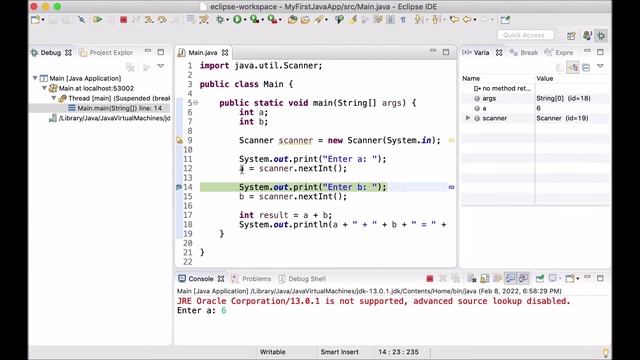Viewport: 640px width, 360px height.
Task: Click the Pin Editor icon
Action: click(x=505, y=19)
